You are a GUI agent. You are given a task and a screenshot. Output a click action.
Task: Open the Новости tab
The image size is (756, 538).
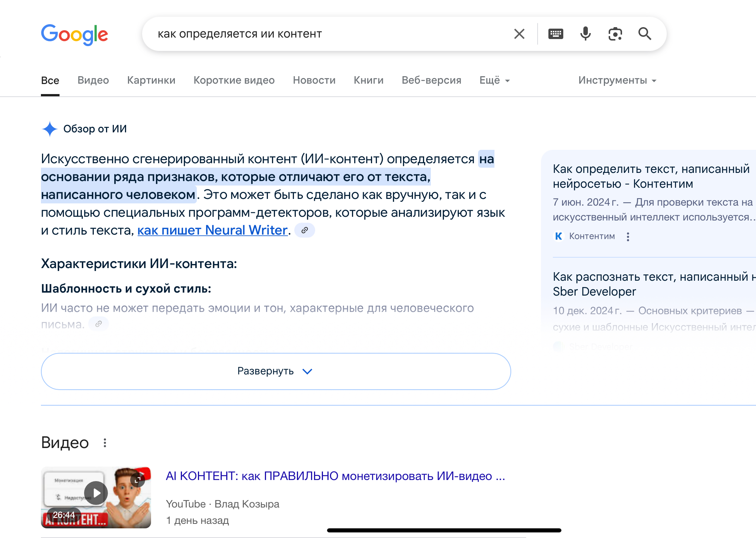point(314,80)
